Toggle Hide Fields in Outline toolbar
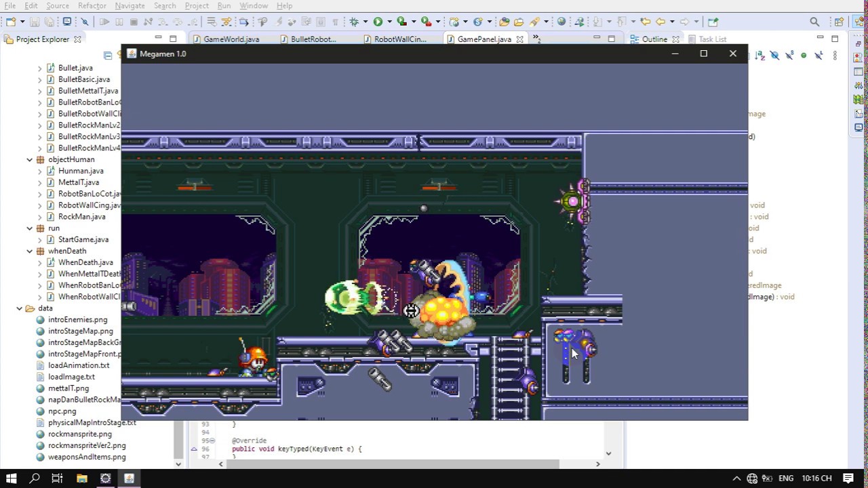This screenshot has height=488, width=868. [x=774, y=56]
